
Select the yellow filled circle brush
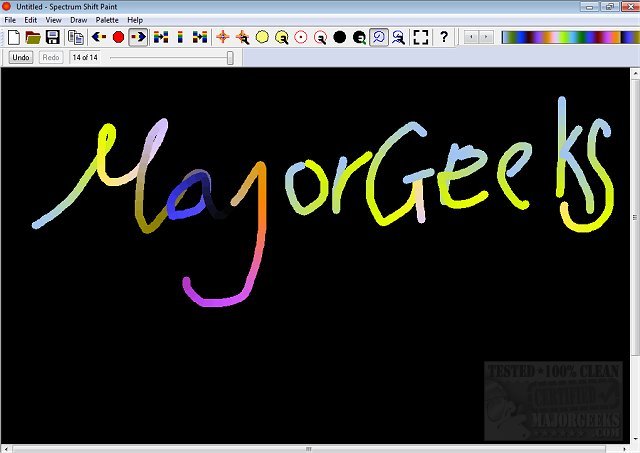pyautogui.click(x=262, y=37)
